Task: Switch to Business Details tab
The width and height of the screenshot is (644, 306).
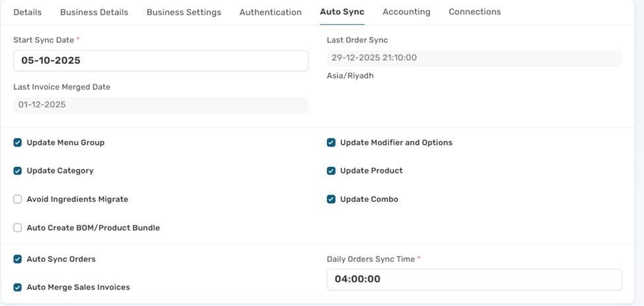Action: 94,12
